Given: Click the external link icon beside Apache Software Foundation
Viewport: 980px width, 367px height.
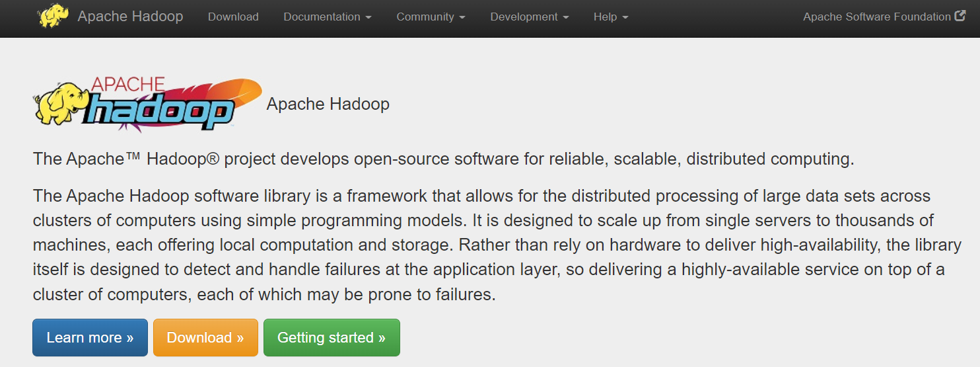Looking at the screenshot, I should tap(961, 17).
